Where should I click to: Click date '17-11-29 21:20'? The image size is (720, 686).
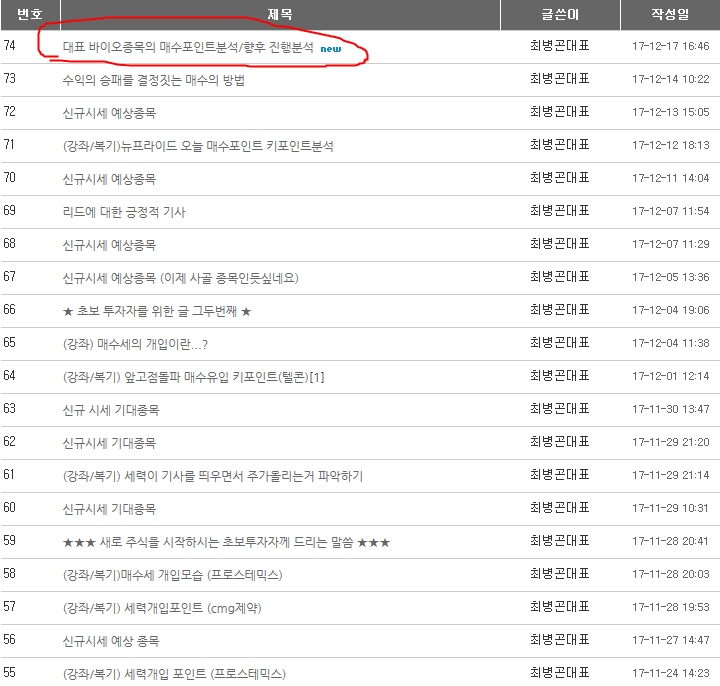coord(670,442)
